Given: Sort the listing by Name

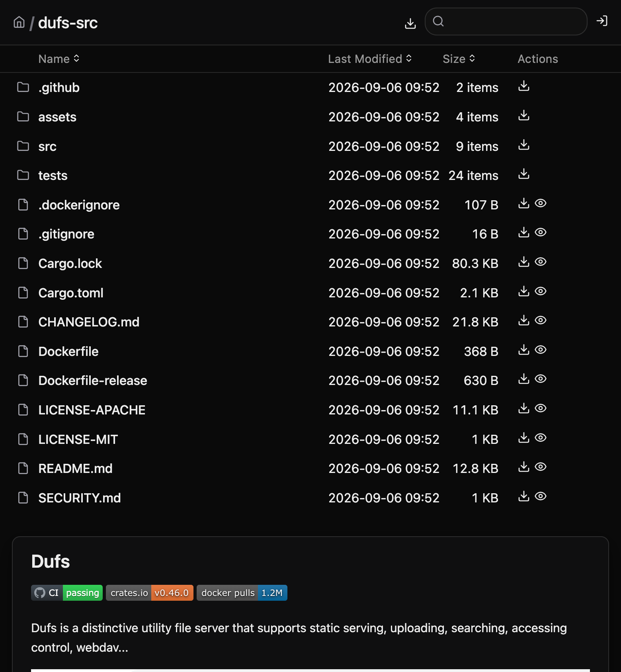Looking at the screenshot, I should [x=59, y=59].
